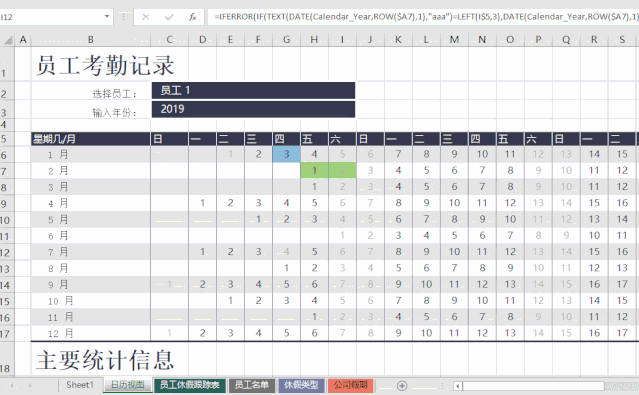Select all cells via corner triangle

coord(8,40)
